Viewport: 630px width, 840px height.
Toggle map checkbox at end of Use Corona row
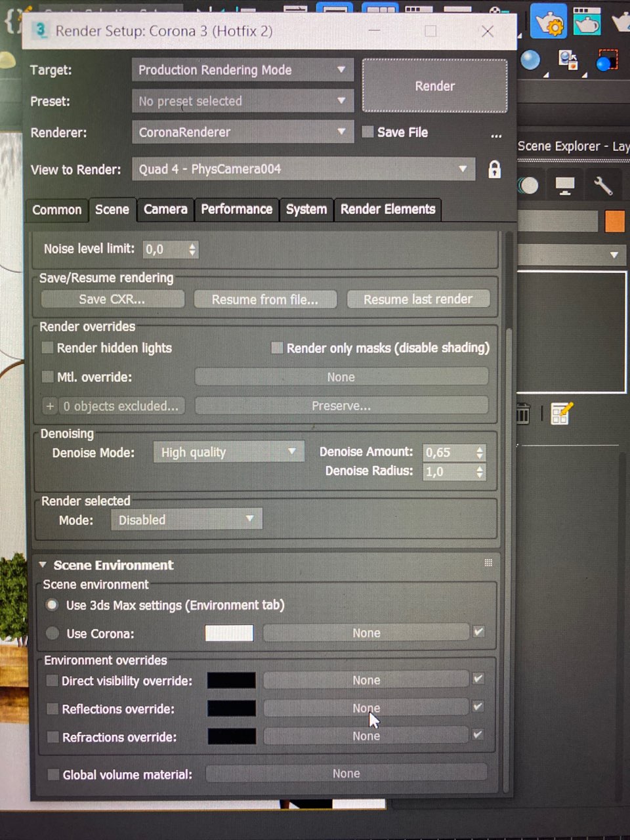click(x=478, y=631)
